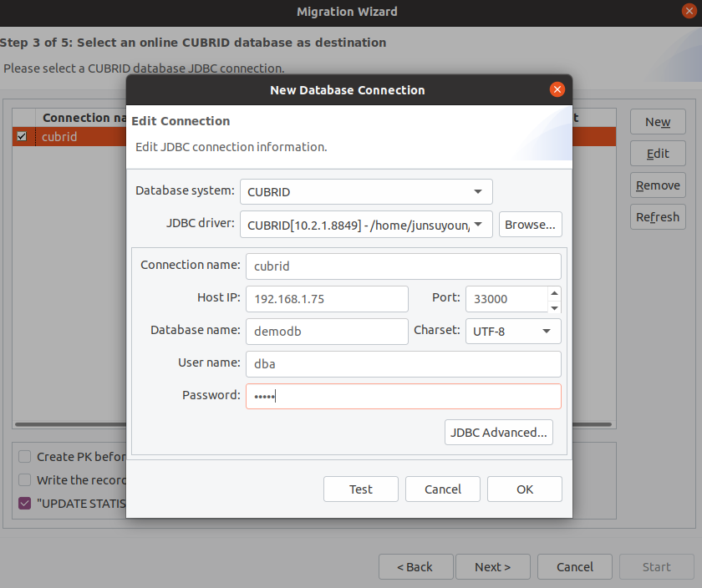
Task: Cancel the New Database Connection dialog
Action: 443,489
